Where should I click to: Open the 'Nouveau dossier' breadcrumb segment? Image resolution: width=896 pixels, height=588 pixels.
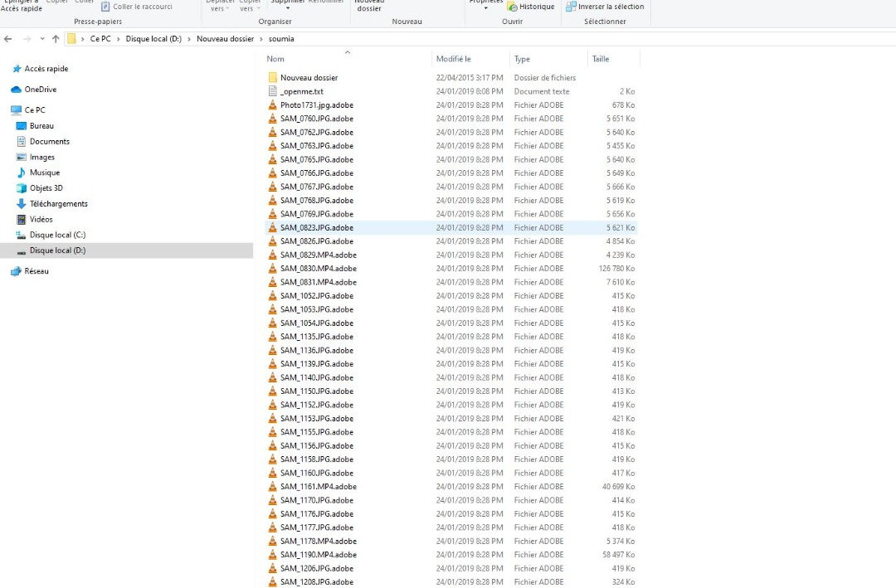[225, 39]
